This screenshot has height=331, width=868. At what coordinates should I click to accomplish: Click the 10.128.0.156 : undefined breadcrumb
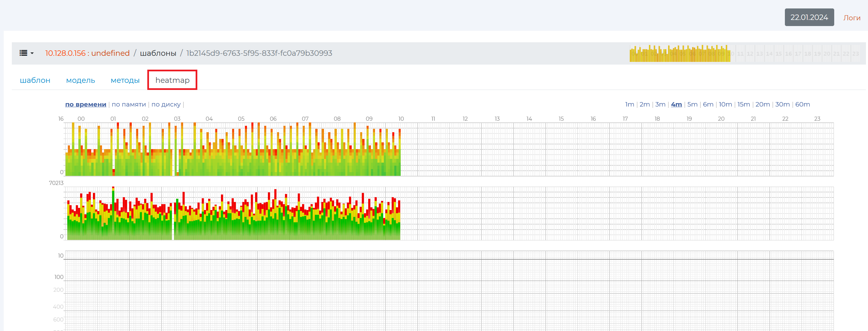pyautogui.click(x=87, y=53)
